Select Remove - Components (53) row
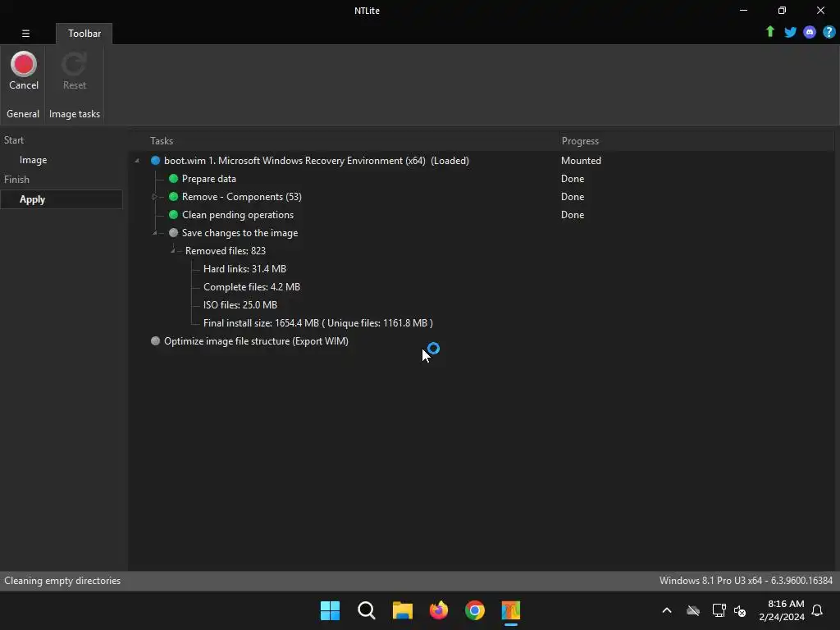Viewport: 840px width, 630px height. (x=242, y=197)
